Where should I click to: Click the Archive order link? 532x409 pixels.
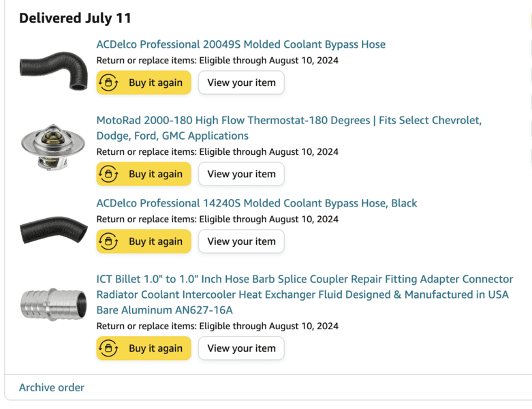[x=52, y=387]
